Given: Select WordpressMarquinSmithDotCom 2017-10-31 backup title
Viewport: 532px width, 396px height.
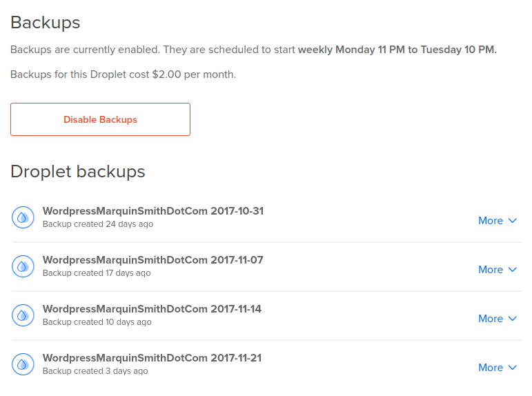Looking at the screenshot, I should tap(153, 211).
